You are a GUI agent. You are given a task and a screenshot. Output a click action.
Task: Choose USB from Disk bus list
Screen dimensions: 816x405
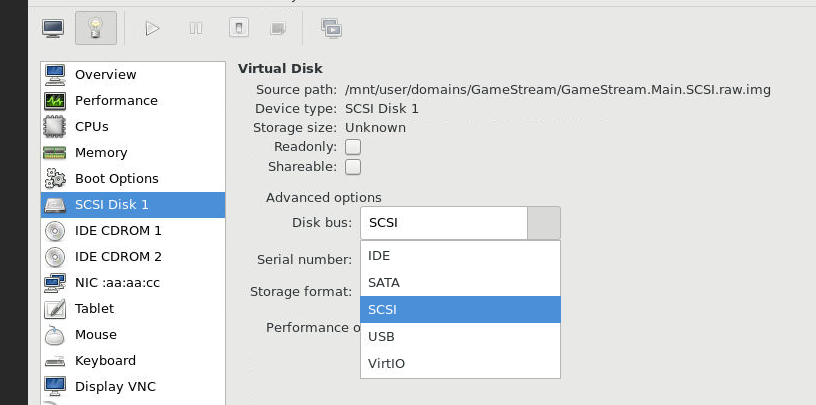click(460, 336)
